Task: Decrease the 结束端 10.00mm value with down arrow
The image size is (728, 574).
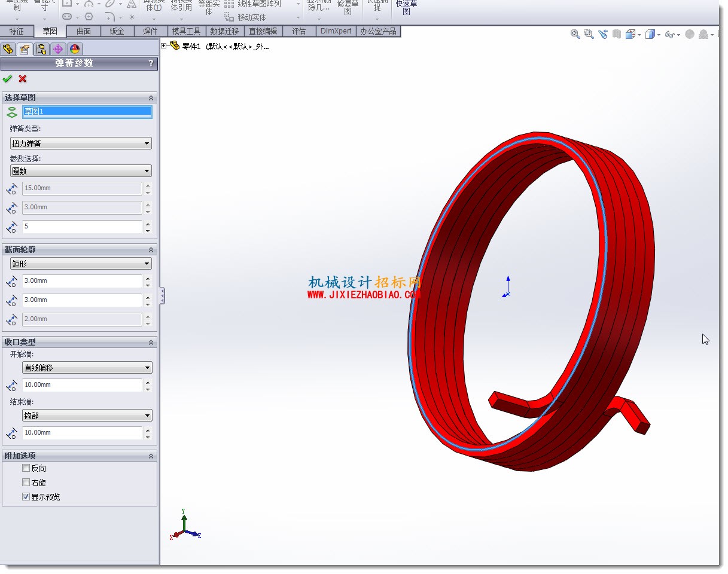Action: 148,436
